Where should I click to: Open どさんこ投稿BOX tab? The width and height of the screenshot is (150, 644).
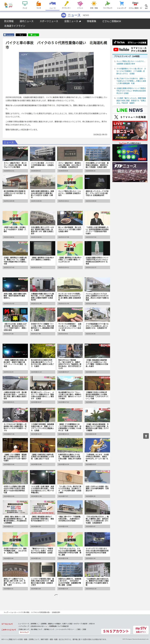click(x=112, y=21)
